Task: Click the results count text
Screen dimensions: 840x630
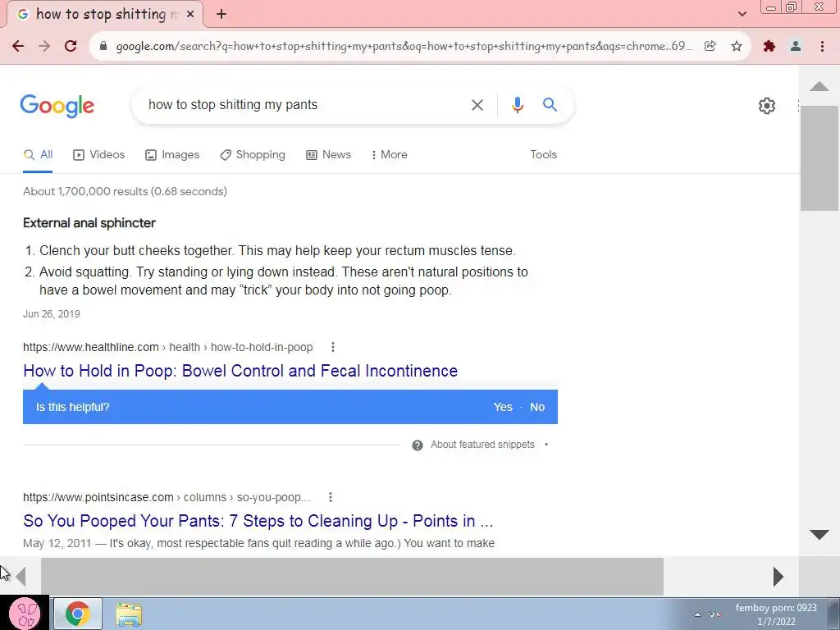Action: click(125, 191)
